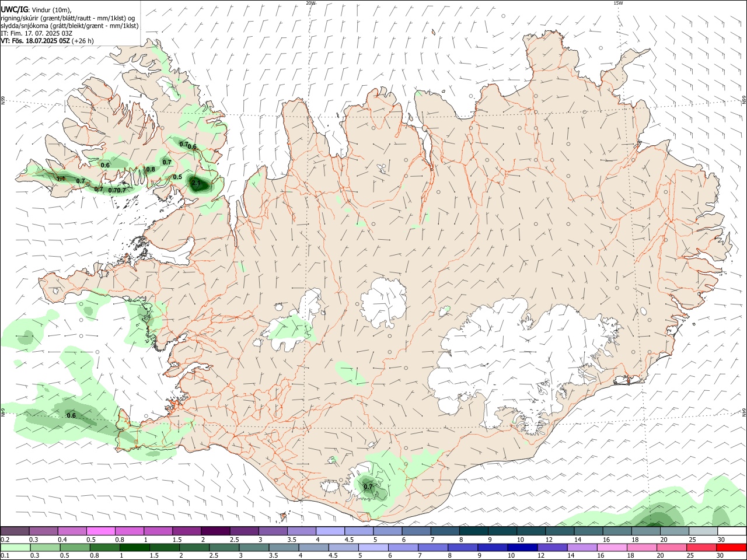
Task: Click the '20W' longitude label
Action: 310,3
